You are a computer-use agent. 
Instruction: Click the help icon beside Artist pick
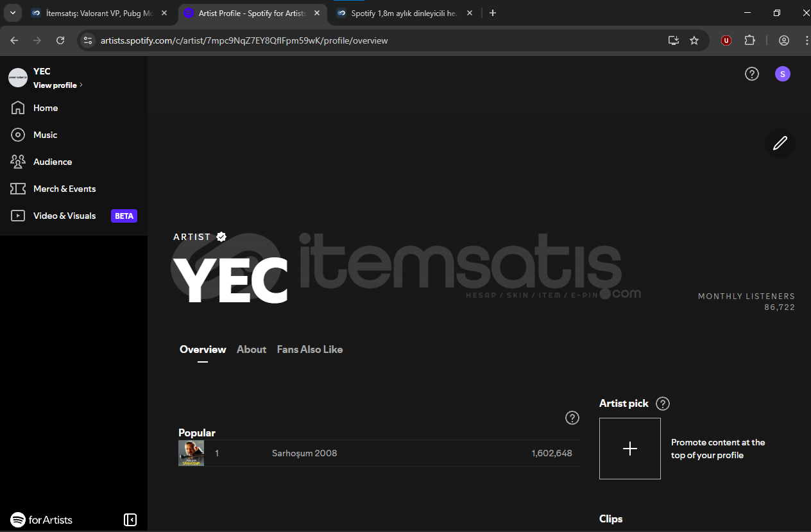[663, 404]
